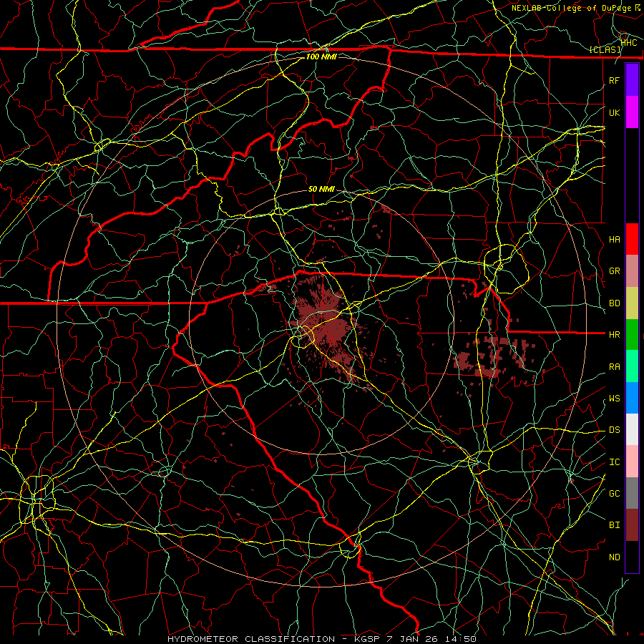Viewport: 644px width, 644px height.
Task: Click the DS white legend swatch
Action: 632,429
